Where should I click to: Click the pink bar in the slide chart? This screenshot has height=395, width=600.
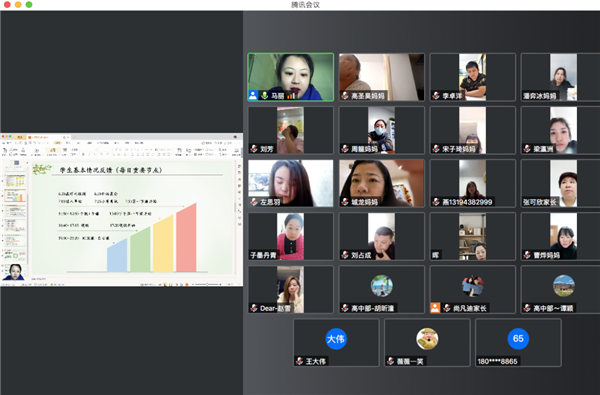(186, 237)
